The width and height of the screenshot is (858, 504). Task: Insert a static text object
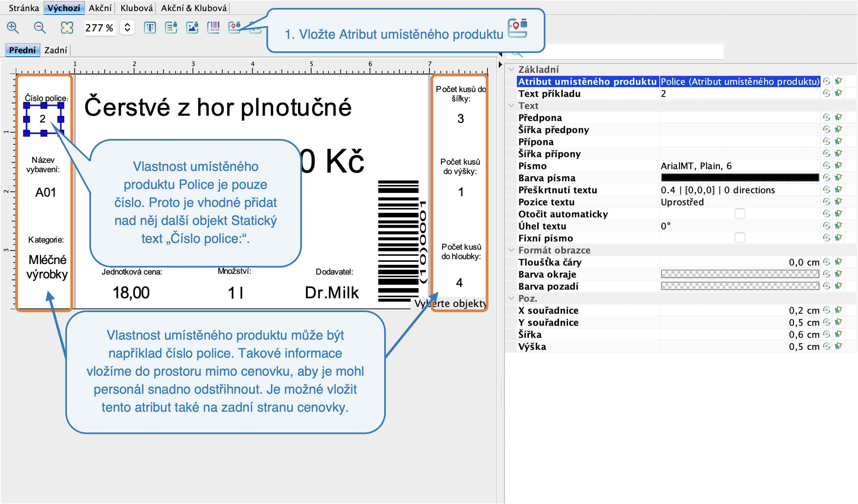[150, 28]
